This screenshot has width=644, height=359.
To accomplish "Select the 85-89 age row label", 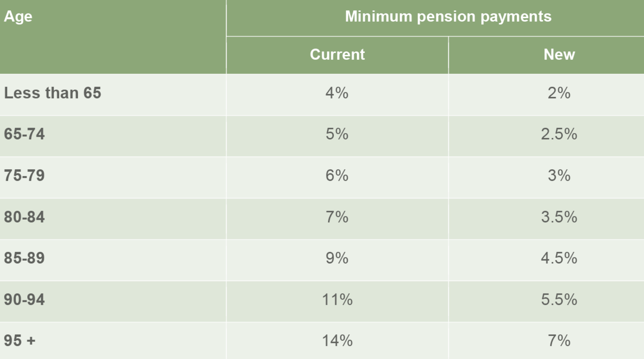I will pos(24,258).
